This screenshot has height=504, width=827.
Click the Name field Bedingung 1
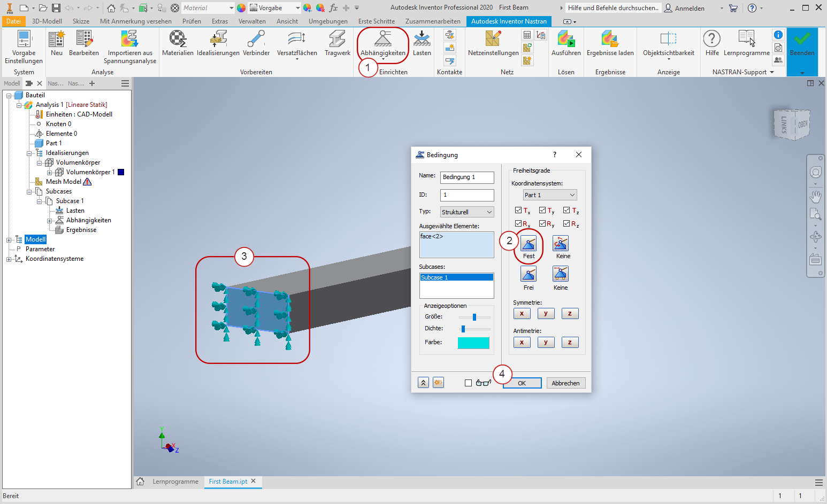point(467,177)
